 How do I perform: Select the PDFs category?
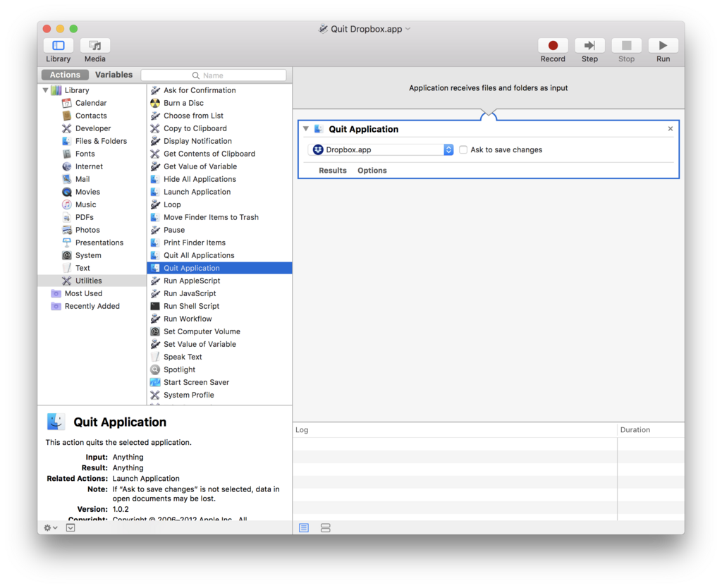(85, 217)
